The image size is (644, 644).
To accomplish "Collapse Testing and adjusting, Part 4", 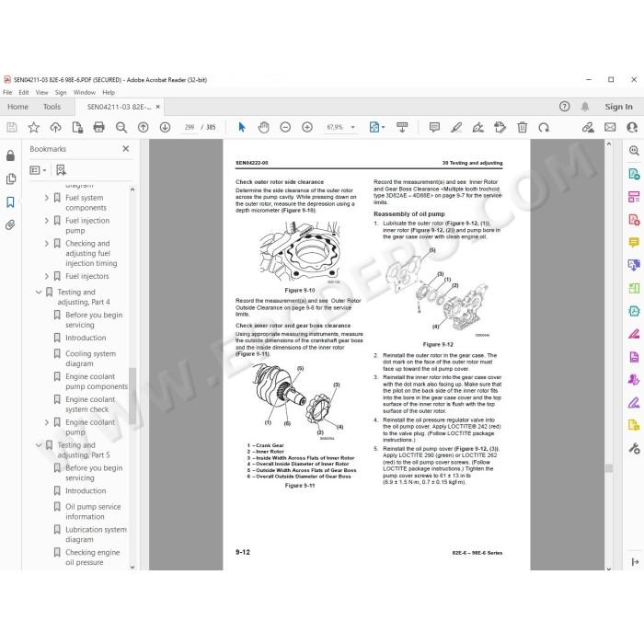I will 39,292.
